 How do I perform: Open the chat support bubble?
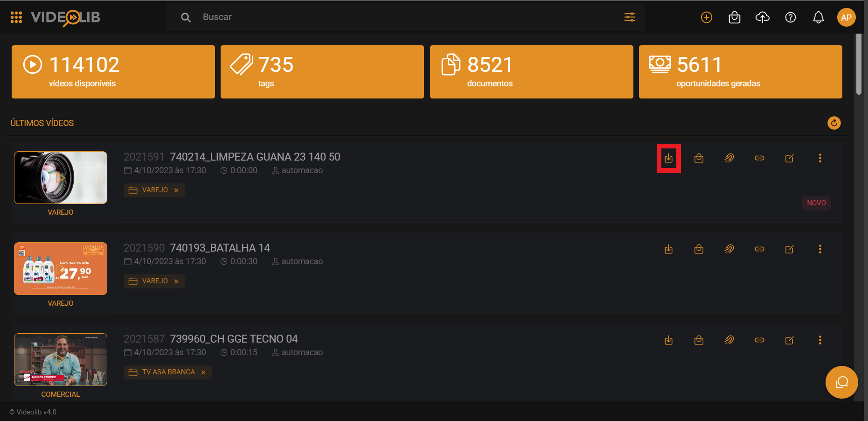point(841,382)
